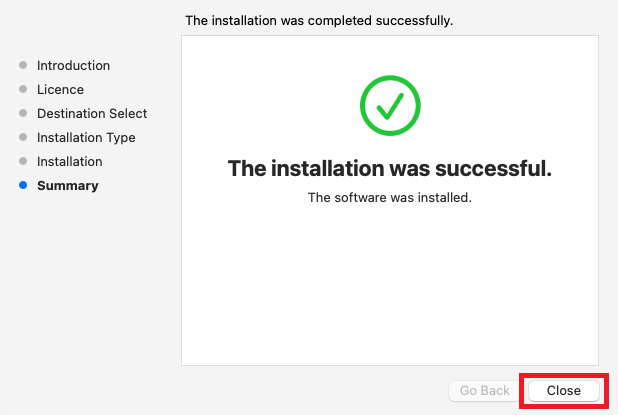Click the grey bullet beside Installation

point(23,162)
